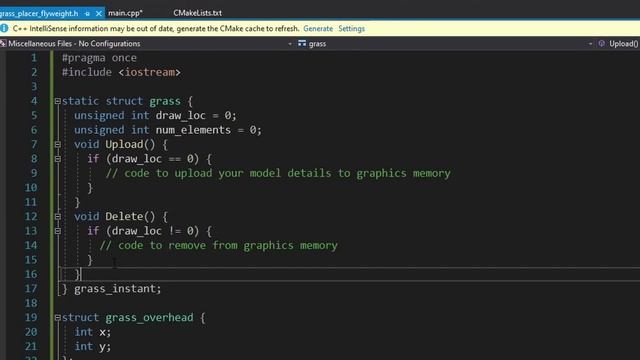
Task: Click the 'int x;' declaration
Action: pos(93,332)
